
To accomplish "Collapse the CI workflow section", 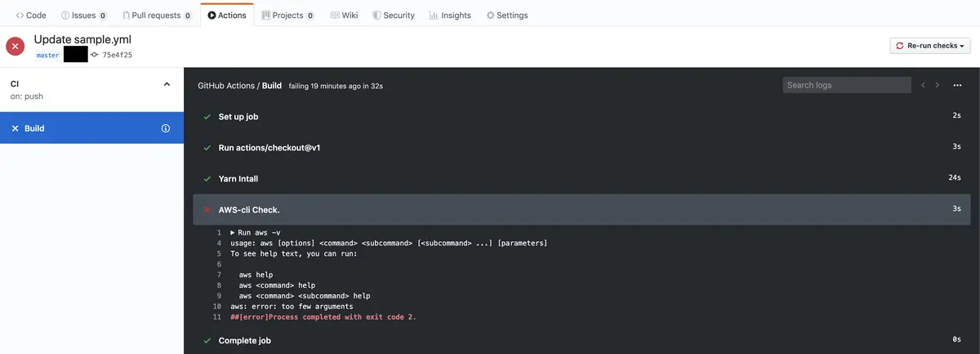I will (x=167, y=84).
